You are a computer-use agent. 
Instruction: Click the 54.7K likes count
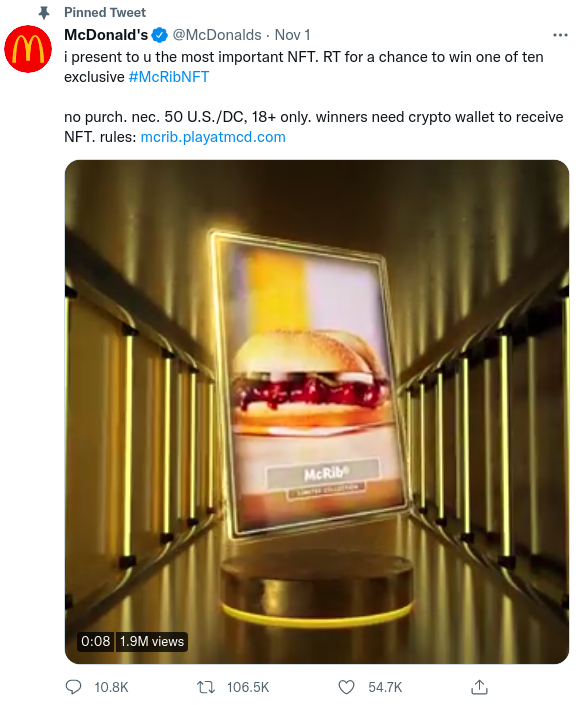(385, 687)
